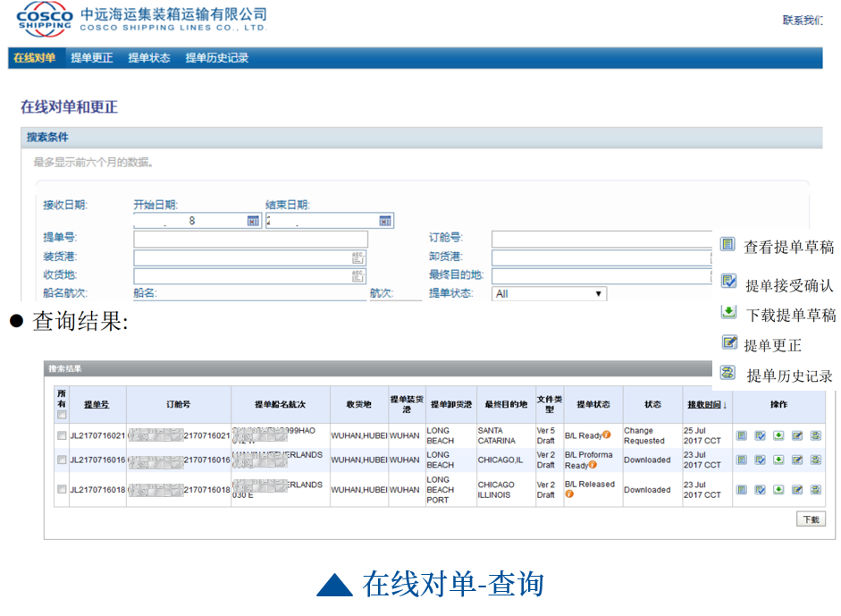This screenshot has height=616, width=841.
Task: Select the 提单更正 edit icon on the first row
Action: [797, 435]
